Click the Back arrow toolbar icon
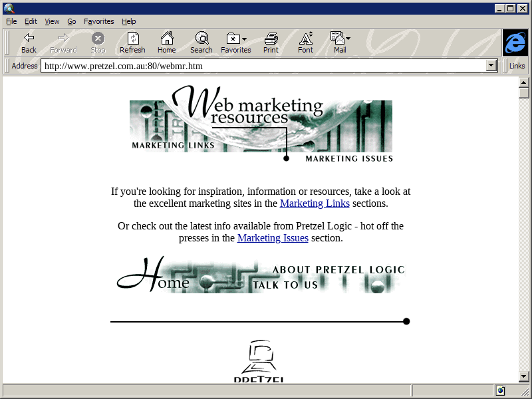Viewport: 532px width, 399px height. (29, 39)
